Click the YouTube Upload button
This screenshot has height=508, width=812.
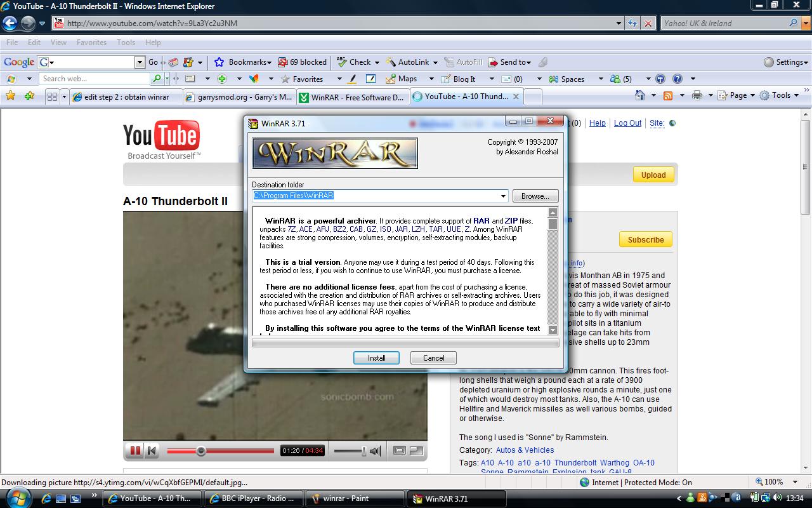pos(653,175)
